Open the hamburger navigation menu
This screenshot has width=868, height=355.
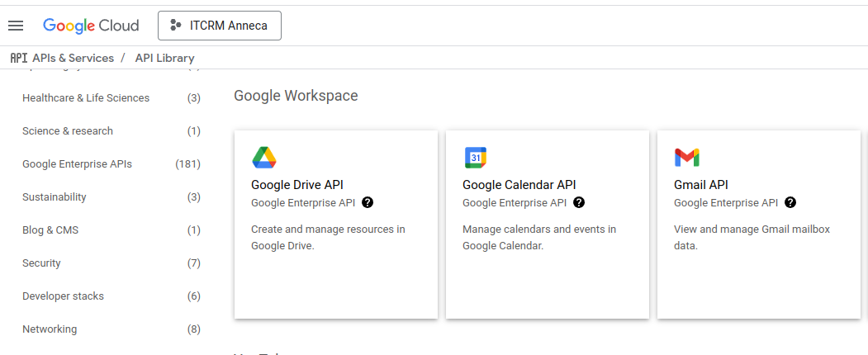pos(16,26)
